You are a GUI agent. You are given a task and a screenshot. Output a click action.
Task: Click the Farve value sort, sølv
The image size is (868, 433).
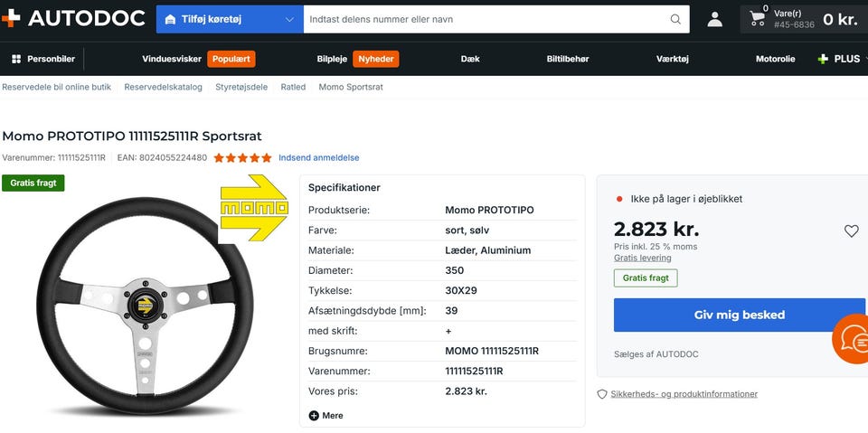467,231
